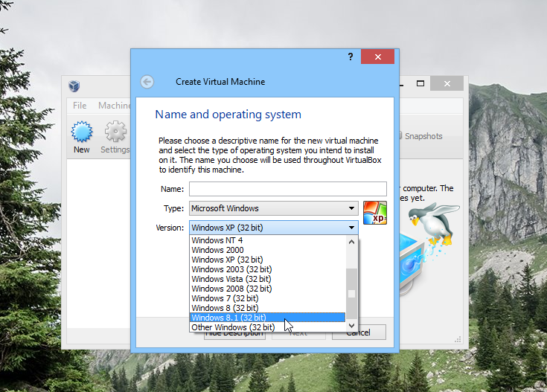Click the VirtualBox cube icon in main window title bar
Viewport: 547px width, 392px height.
(74, 86)
